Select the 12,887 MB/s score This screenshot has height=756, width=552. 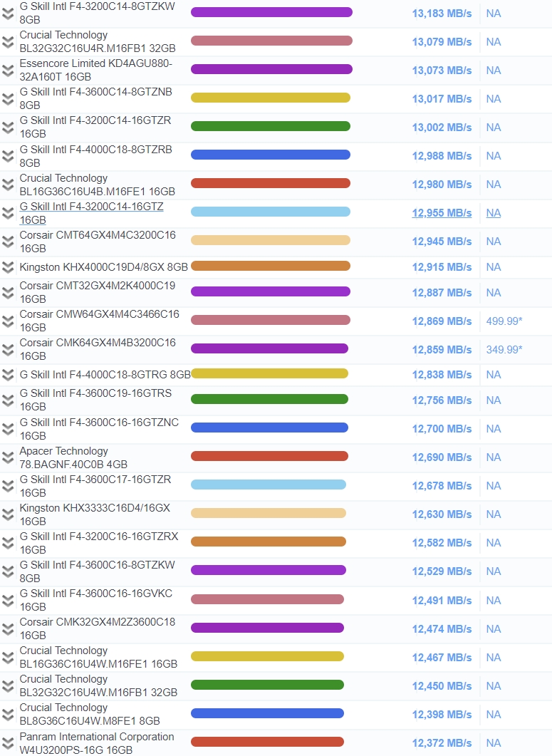coord(442,293)
